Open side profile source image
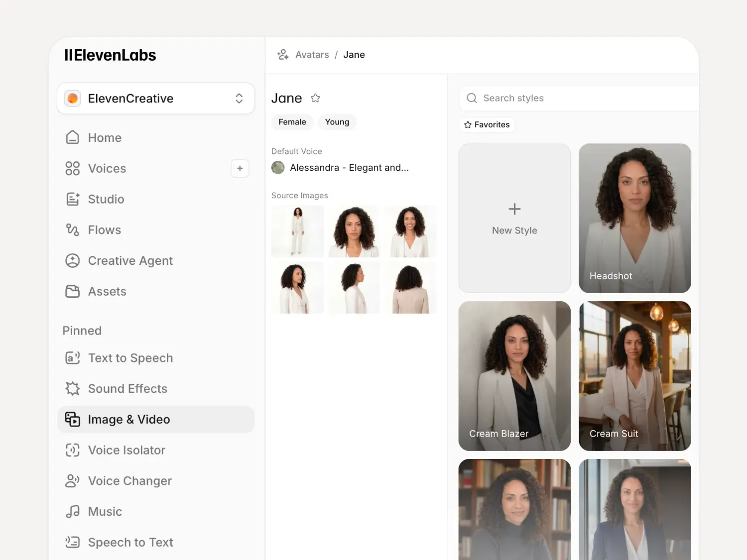Image resolution: width=747 pixels, height=560 pixels. (x=354, y=288)
